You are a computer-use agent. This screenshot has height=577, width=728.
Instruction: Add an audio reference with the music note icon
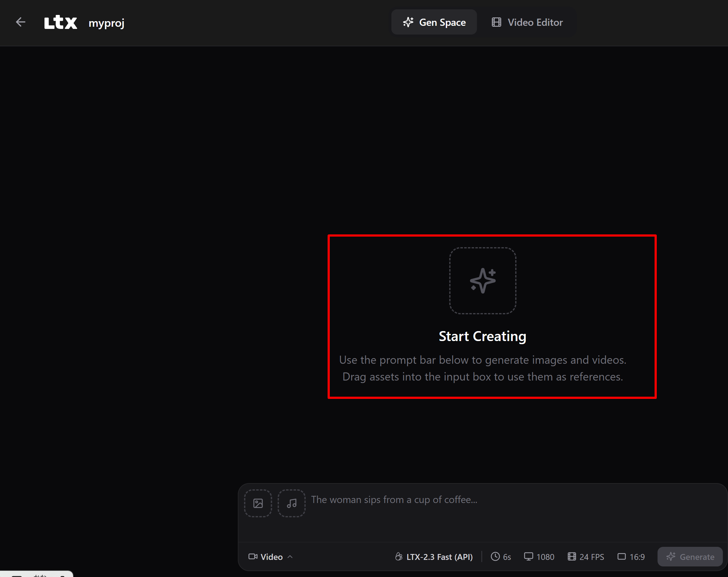tap(292, 503)
